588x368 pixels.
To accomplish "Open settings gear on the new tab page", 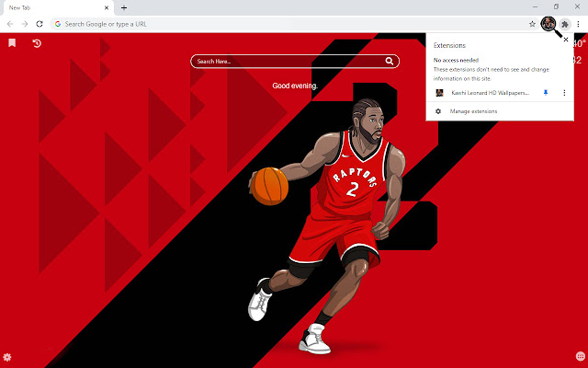I will 6,357.
